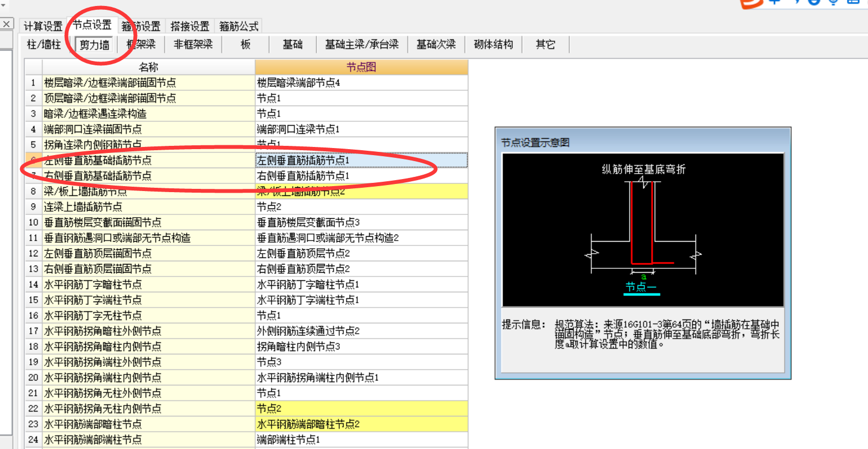Screen dimensions: 868x449
Task: Click the 名称 column header
Action: tap(148, 67)
